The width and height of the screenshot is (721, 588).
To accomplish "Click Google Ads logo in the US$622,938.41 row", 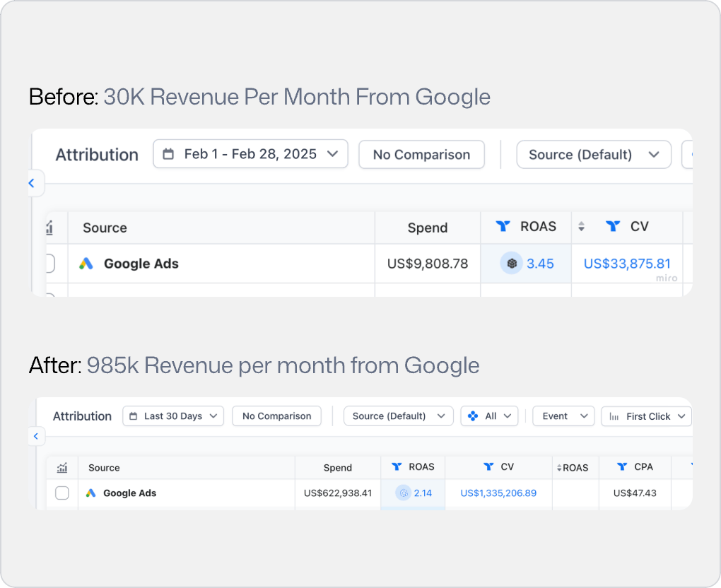I will click(x=90, y=493).
